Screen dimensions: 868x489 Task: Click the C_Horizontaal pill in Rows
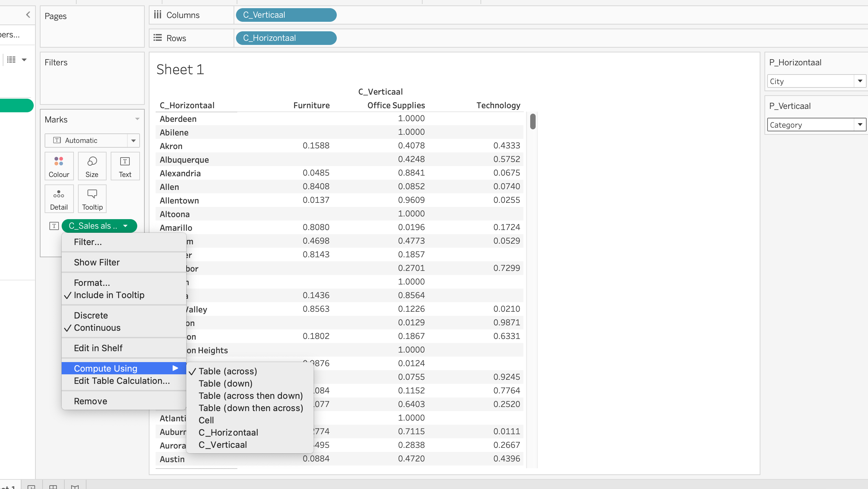click(x=286, y=38)
